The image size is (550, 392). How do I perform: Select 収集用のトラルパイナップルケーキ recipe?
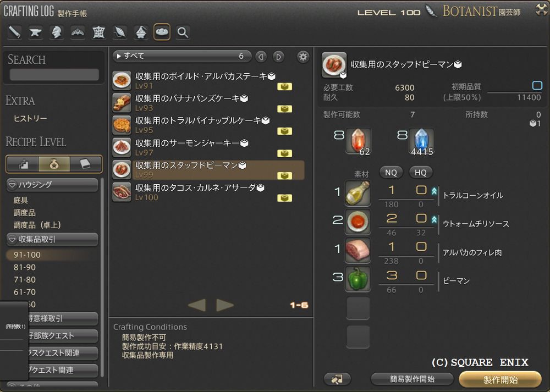[x=208, y=125]
